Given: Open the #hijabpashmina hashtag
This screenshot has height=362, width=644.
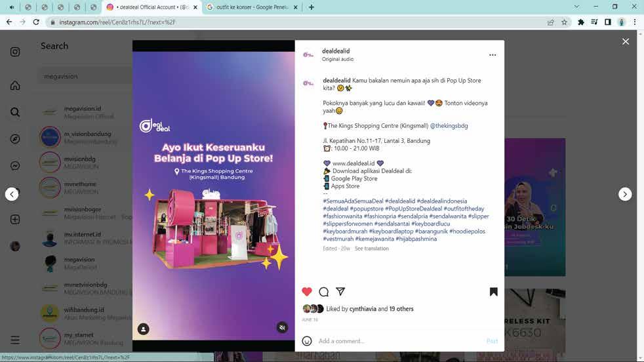Looking at the screenshot, I should 416,239.
